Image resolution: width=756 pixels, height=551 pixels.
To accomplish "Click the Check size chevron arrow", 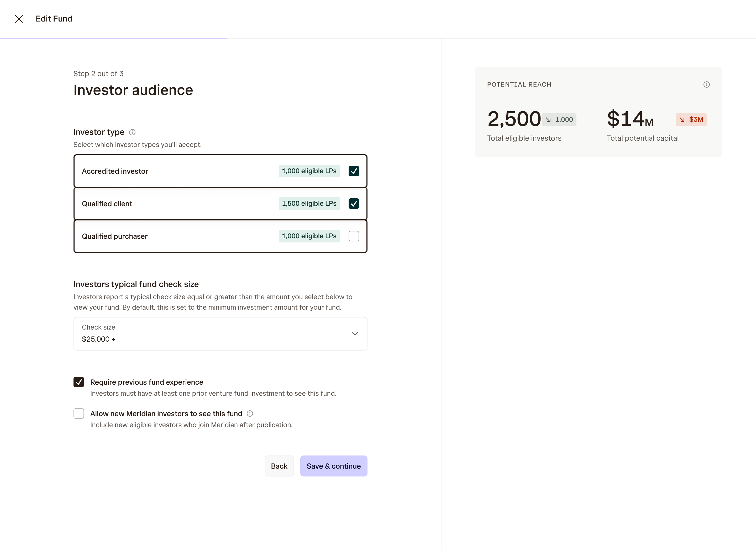I will click(x=355, y=333).
